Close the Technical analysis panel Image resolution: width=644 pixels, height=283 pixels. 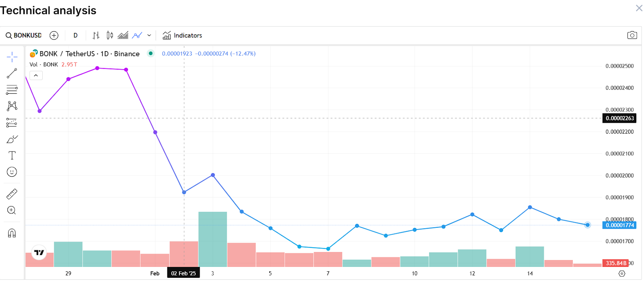coord(639,8)
